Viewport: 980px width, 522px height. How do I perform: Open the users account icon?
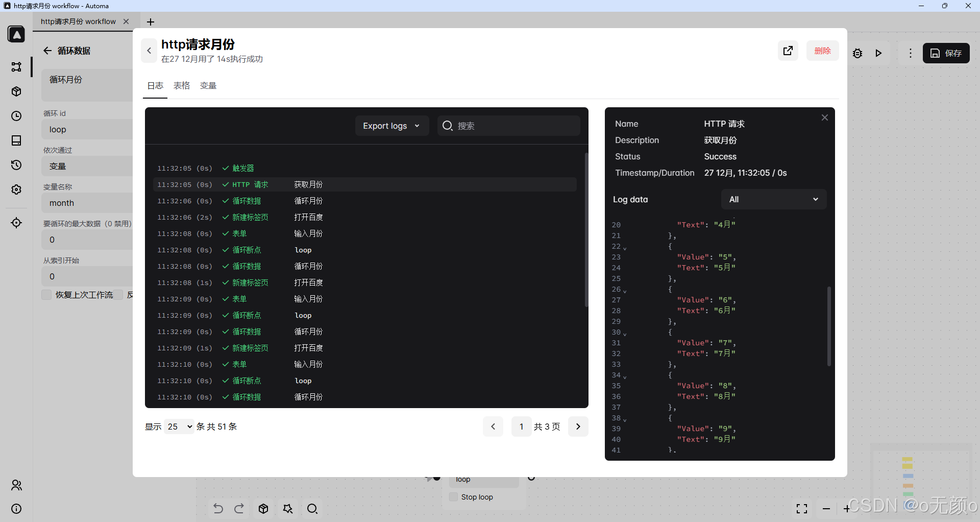pyautogui.click(x=16, y=485)
